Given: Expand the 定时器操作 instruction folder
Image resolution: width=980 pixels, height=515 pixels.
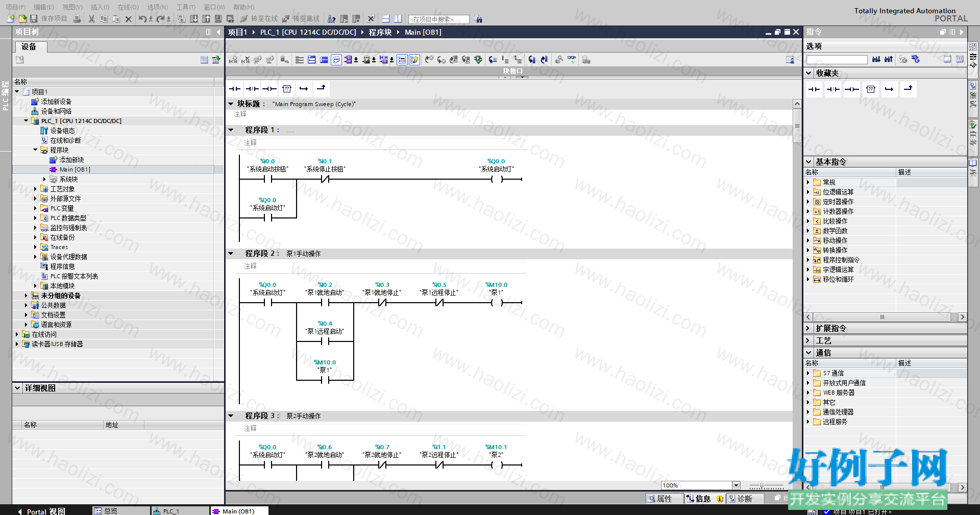Looking at the screenshot, I should pos(808,202).
